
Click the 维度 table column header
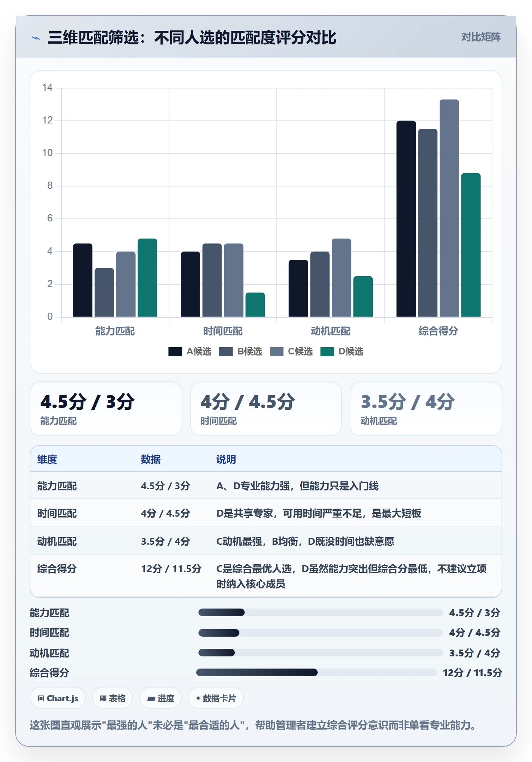47,460
